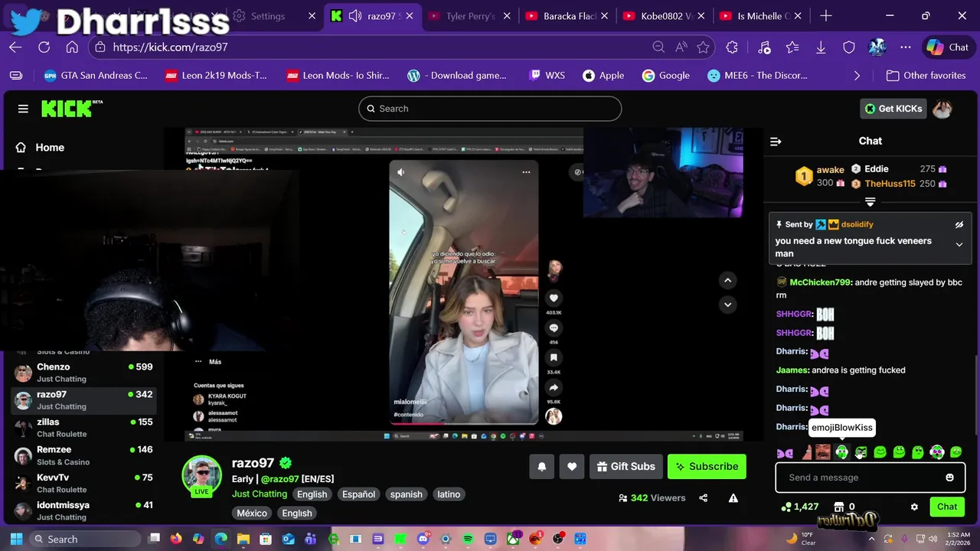Expand the gift leaderboard down arrow
Screen dimensions: 980x551
pos(870,202)
